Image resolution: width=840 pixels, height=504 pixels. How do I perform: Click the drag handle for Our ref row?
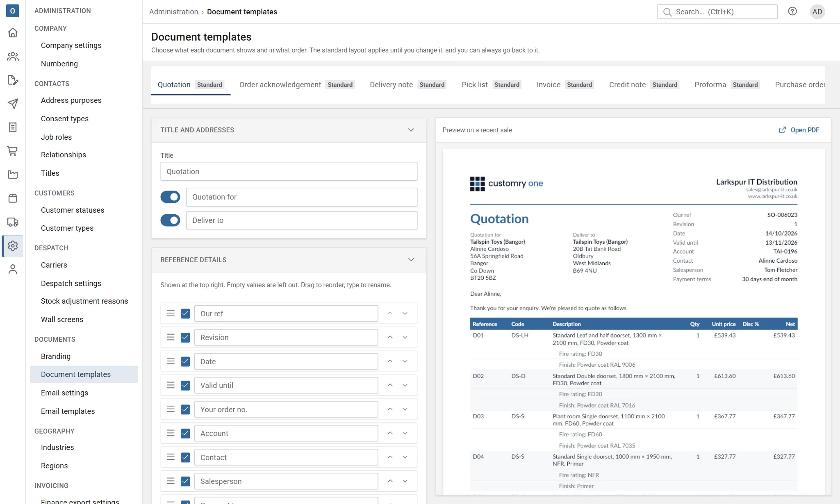tap(171, 313)
